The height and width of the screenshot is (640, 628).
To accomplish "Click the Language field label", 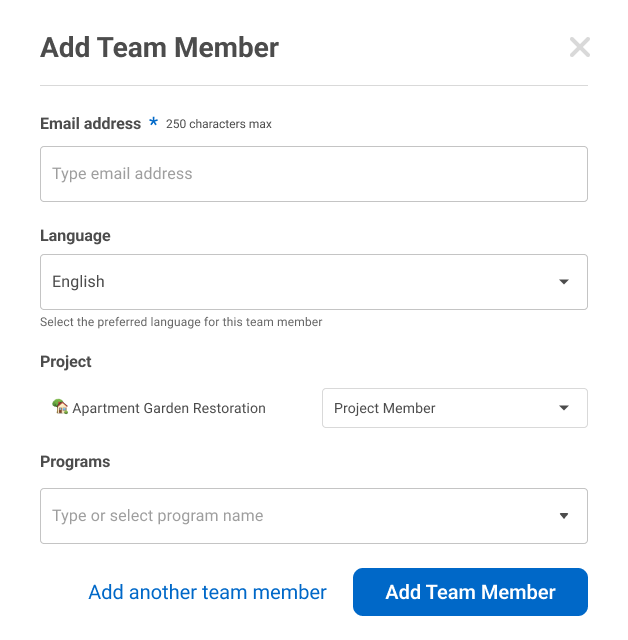I will pyautogui.click(x=75, y=236).
